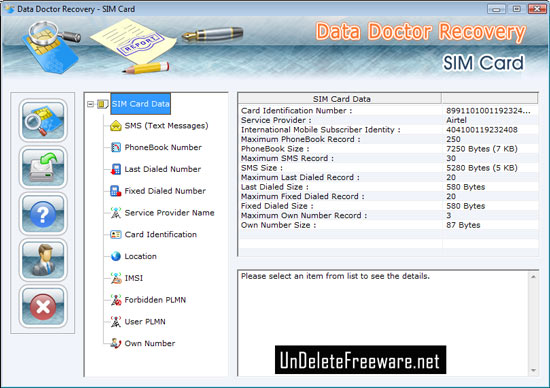
Task: Select Forbidden PLMN tree item
Action: 155,300
